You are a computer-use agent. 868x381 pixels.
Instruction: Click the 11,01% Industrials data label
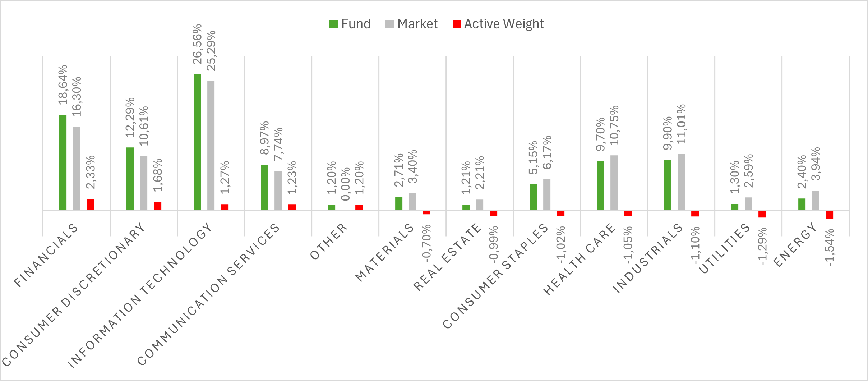[x=682, y=124]
